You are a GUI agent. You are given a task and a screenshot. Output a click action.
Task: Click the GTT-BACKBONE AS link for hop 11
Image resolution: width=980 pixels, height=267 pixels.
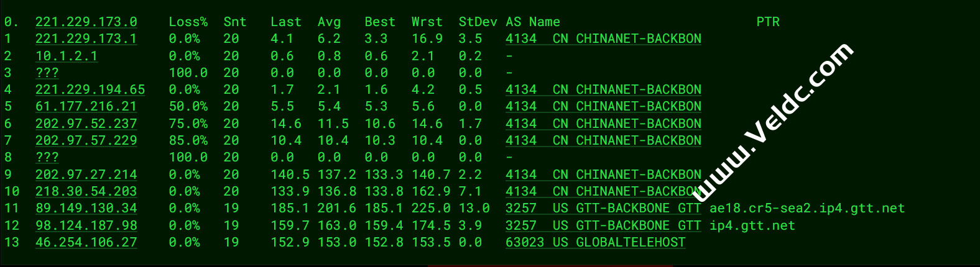[603, 208]
